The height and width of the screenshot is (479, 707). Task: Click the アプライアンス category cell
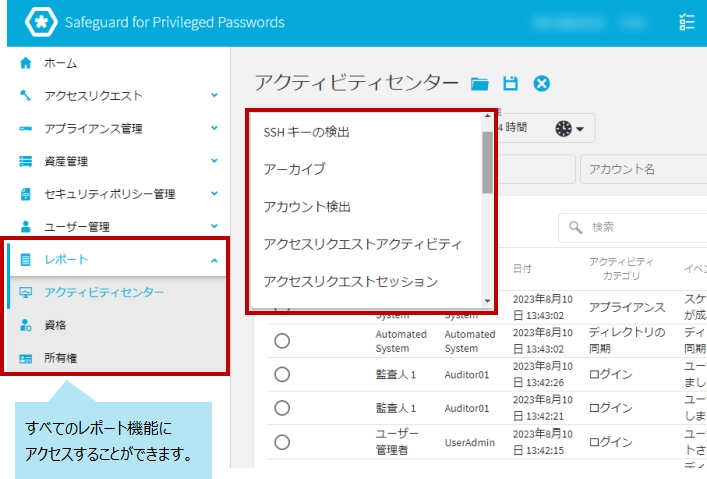tap(627, 308)
